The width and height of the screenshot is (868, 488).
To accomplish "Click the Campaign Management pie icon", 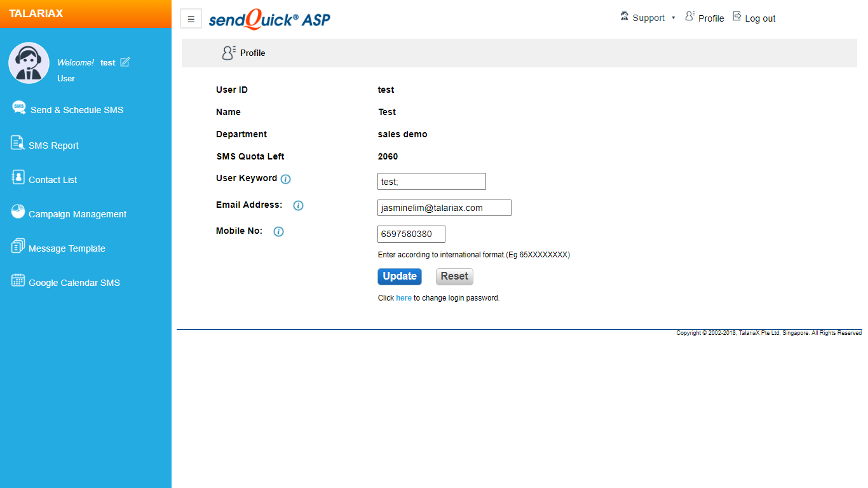I will click(x=18, y=212).
